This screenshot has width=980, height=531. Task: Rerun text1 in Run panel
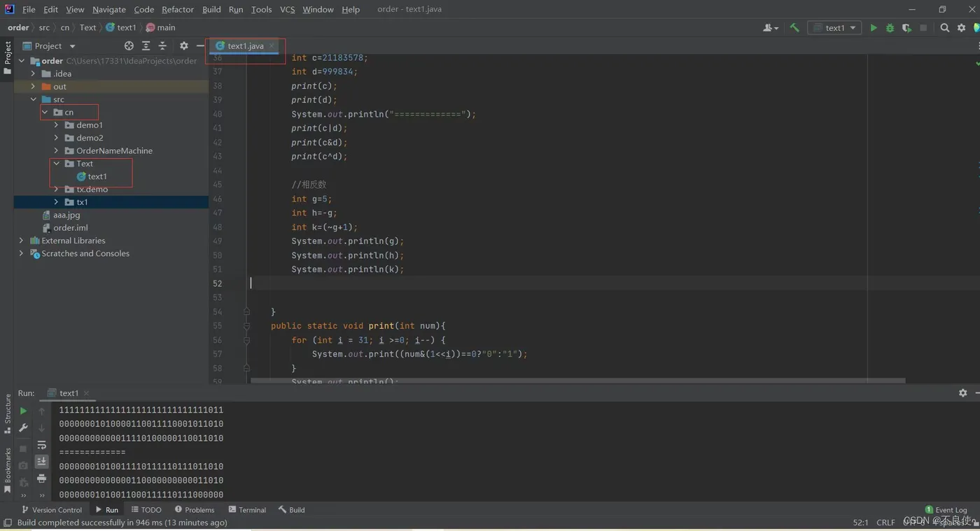click(x=23, y=411)
